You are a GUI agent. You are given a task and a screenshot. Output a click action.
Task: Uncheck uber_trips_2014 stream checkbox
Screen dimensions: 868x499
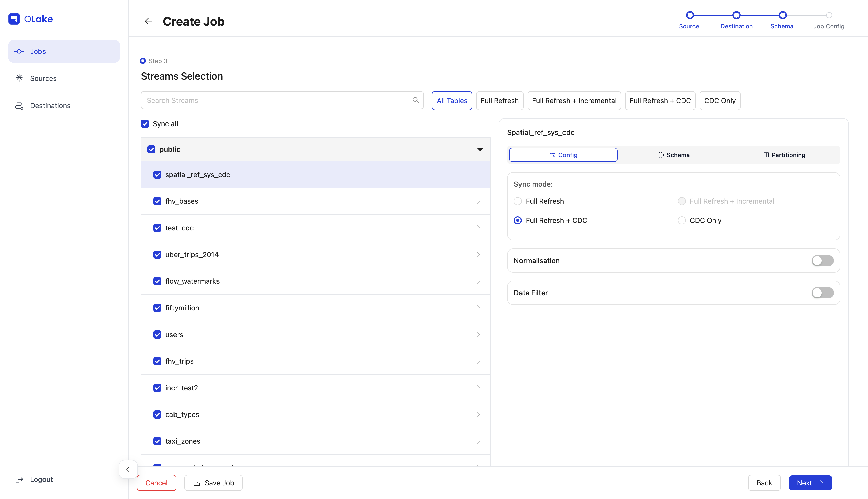[x=157, y=255]
